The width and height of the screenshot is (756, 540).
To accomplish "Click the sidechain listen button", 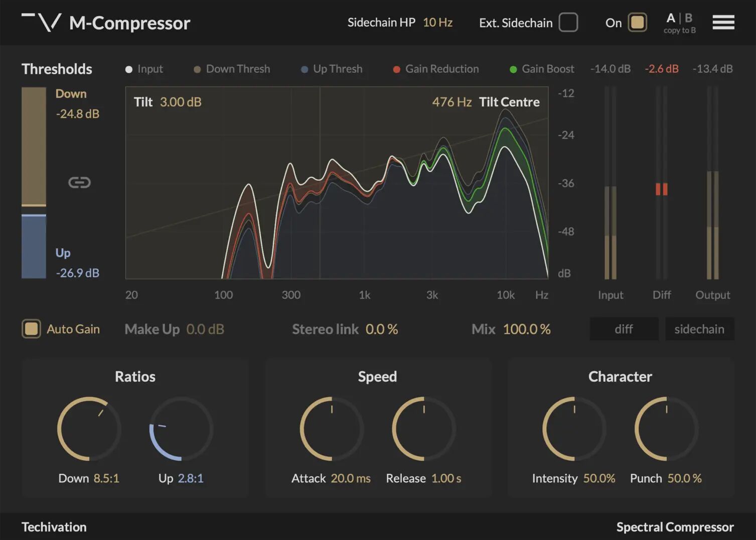I will [x=699, y=329].
